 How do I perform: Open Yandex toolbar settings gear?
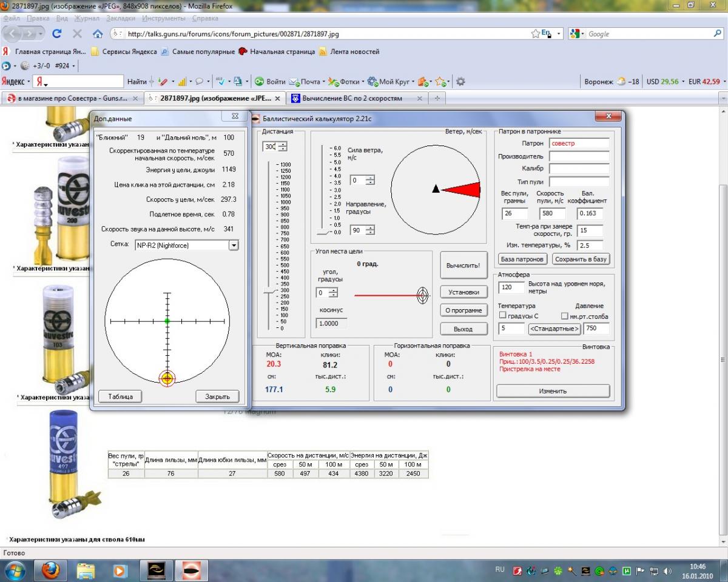click(460, 81)
